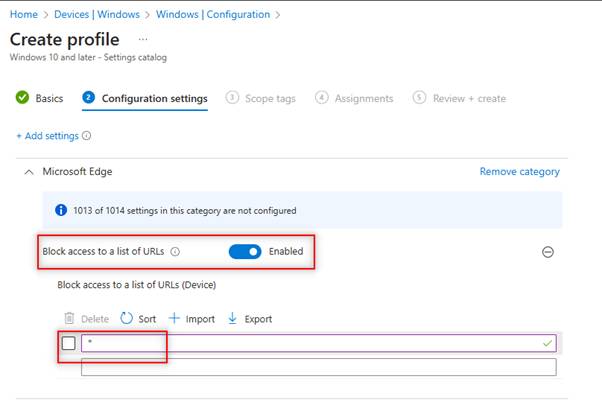Open the Review + create step
602x414 pixels.
pyautogui.click(x=461, y=98)
